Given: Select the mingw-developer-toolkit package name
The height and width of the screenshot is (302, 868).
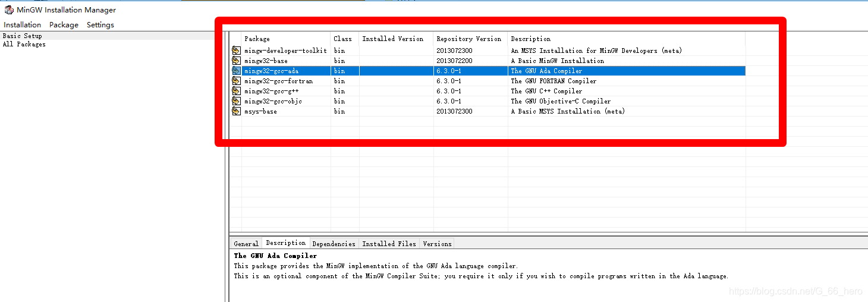Looking at the screenshot, I should coord(286,51).
